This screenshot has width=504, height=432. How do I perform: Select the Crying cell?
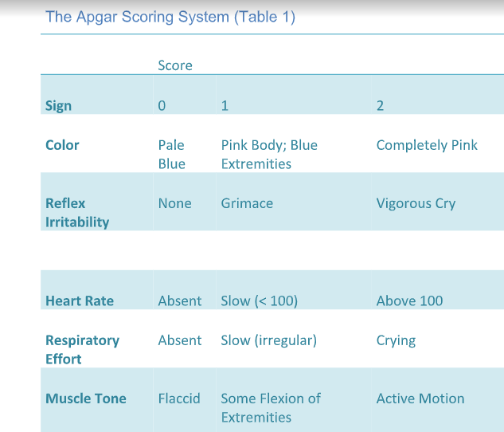[x=396, y=340]
